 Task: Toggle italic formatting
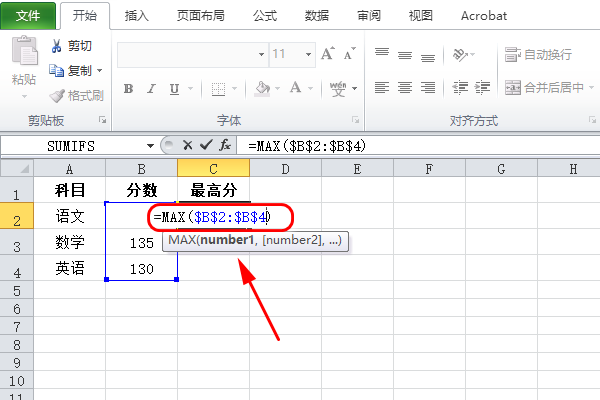152,89
